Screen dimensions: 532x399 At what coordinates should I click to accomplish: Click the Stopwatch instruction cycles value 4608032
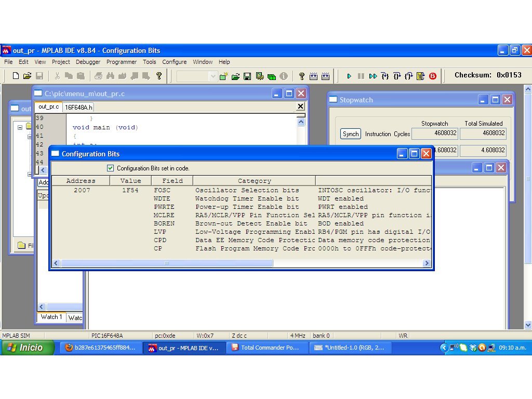pyautogui.click(x=435, y=133)
